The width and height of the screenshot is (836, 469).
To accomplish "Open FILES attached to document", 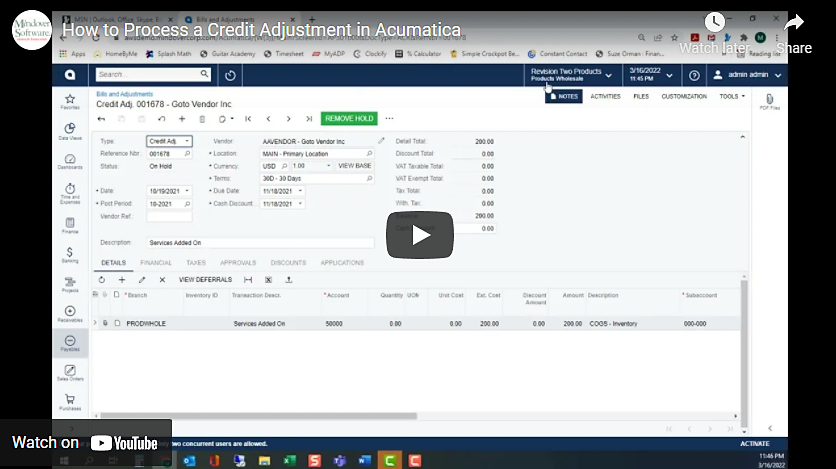I will [x=641, y=96].
